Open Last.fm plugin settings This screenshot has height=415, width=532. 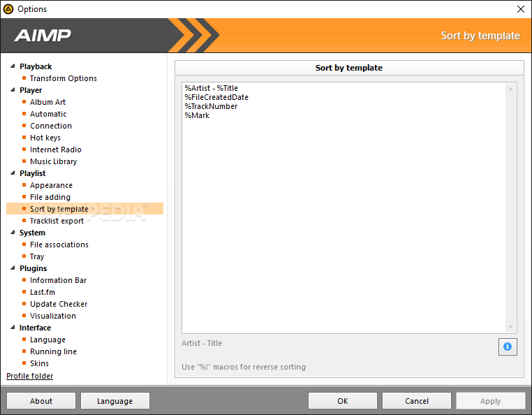pyautogui.click(x=43, y=292)
